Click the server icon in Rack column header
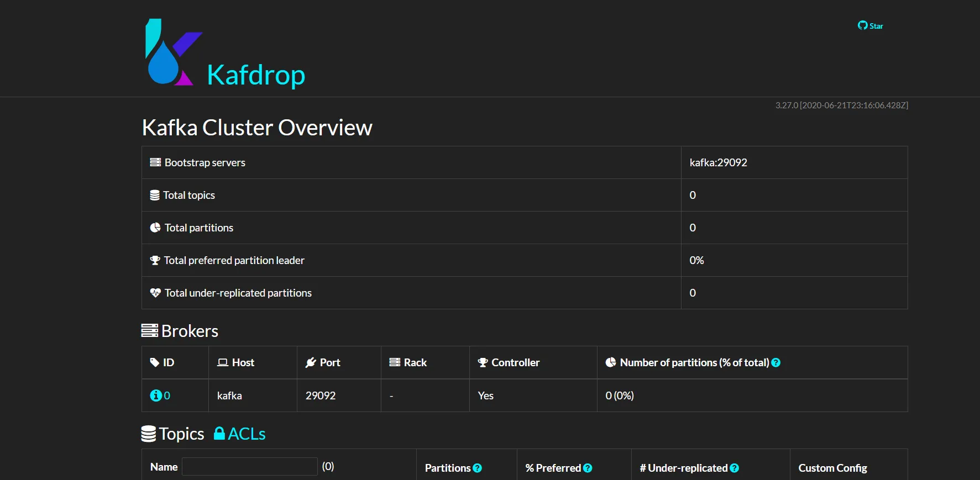Screen dimensions: 980x480 pos(395,362)
